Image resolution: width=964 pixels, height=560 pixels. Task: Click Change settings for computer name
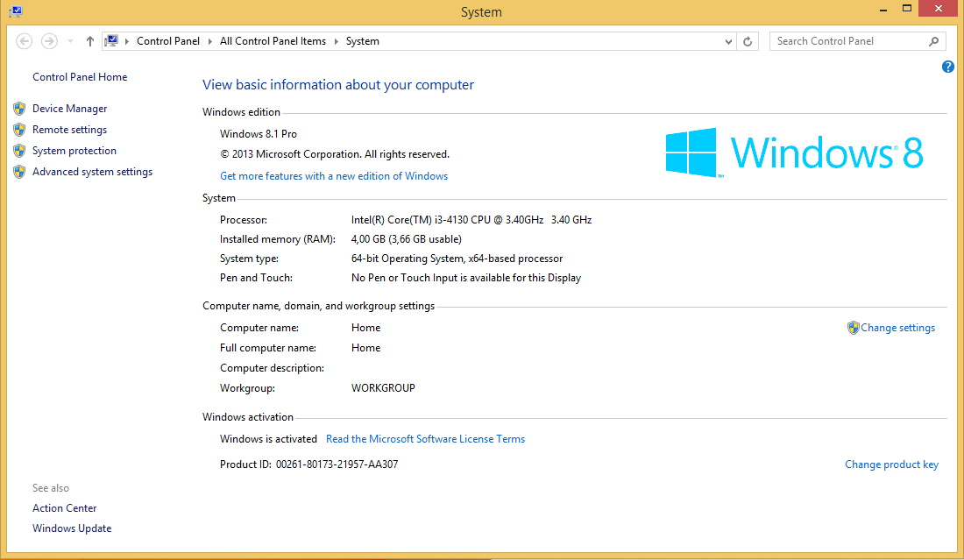pos(897,328)
